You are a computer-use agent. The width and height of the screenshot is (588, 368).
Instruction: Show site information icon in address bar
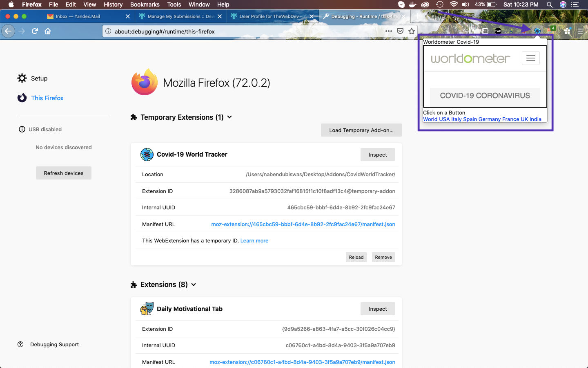pyautogui.click(x=108, y=31)
